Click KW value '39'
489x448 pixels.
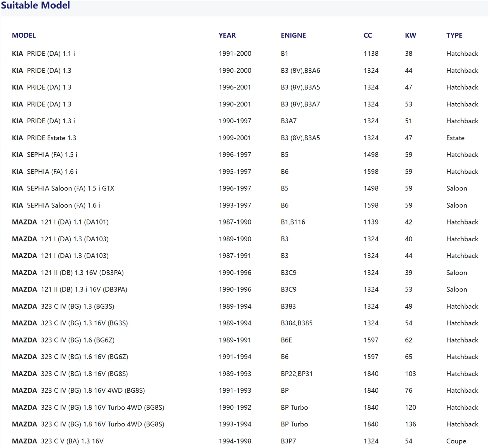408,272
